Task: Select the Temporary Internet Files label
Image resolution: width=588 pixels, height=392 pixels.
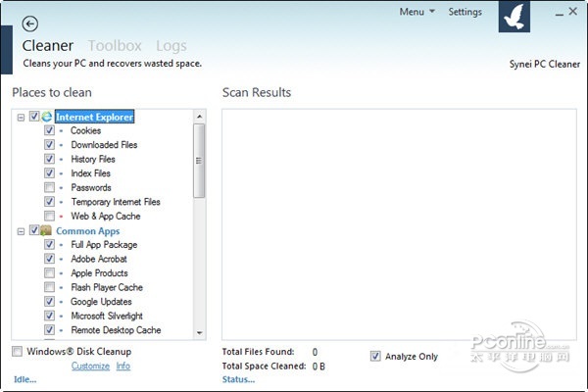Action: [116, 202]
